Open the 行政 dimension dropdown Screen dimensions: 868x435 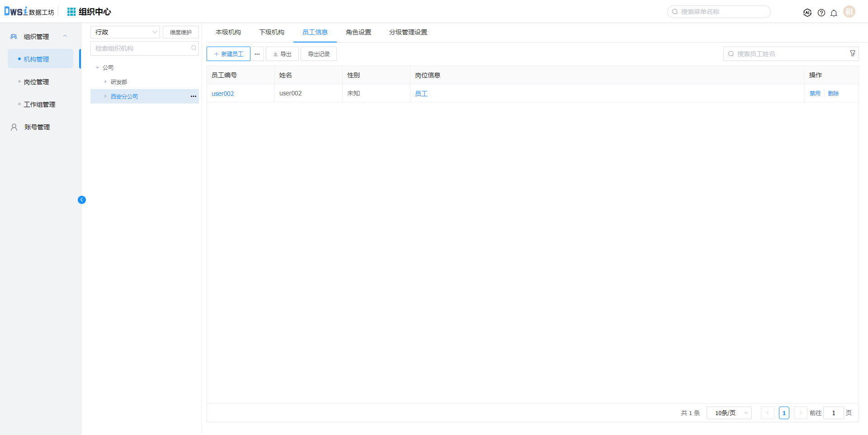pyautogui.click(x=125, y=32)
